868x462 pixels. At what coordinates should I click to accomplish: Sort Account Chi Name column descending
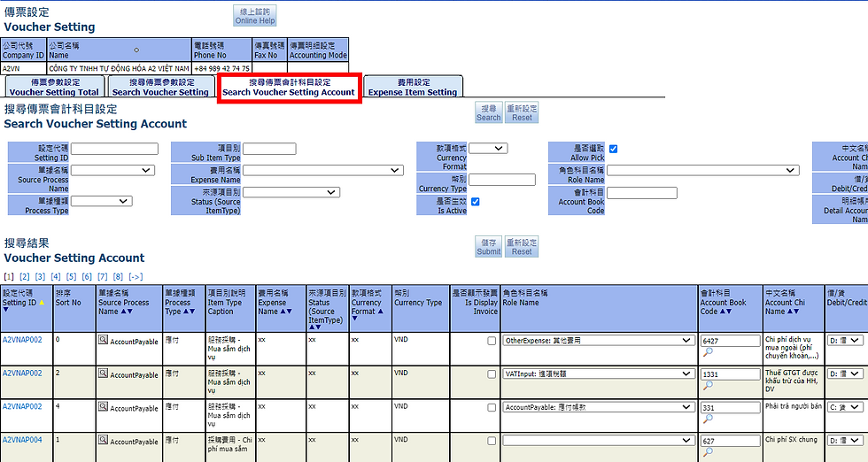(796, 312)
